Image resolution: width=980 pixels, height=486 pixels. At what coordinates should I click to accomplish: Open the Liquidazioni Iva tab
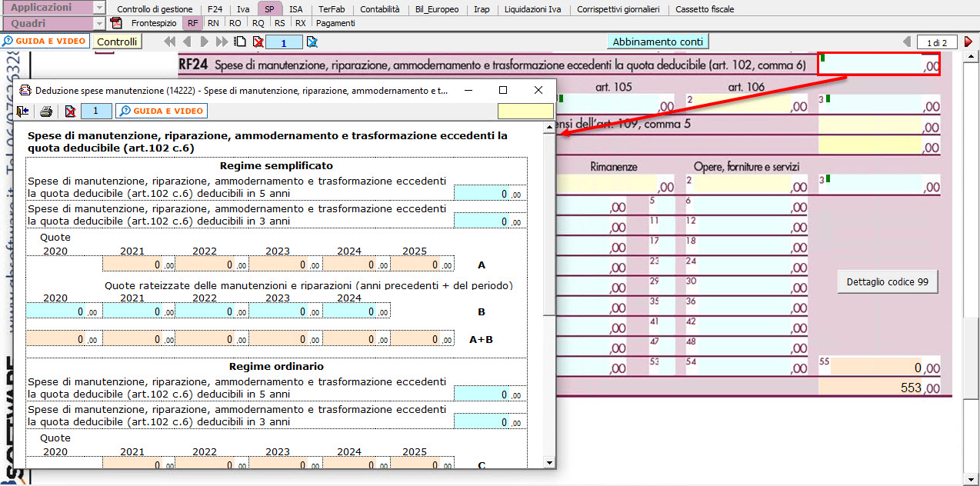click(532, 9)
